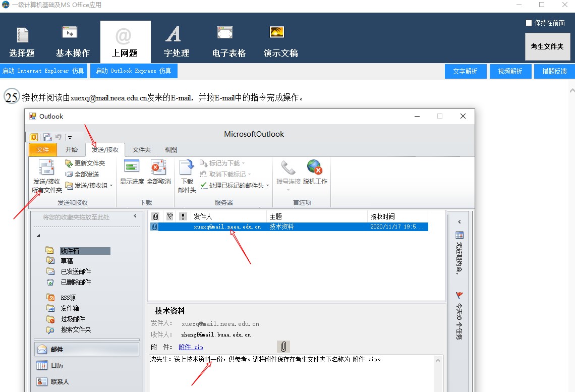
Task: Click 更新文件夹 in ribbon
Action: pyautogui.click(x=85, y=163)
